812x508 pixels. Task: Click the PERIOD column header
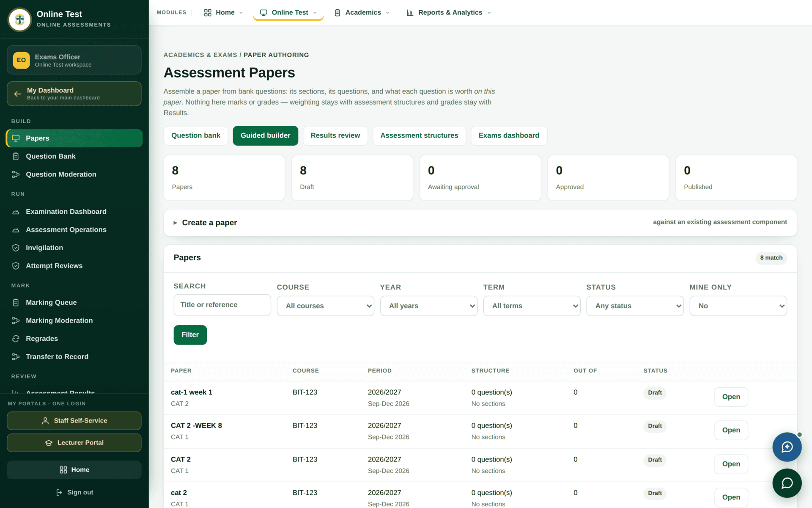pyautogui.click(x=379, y=371)
